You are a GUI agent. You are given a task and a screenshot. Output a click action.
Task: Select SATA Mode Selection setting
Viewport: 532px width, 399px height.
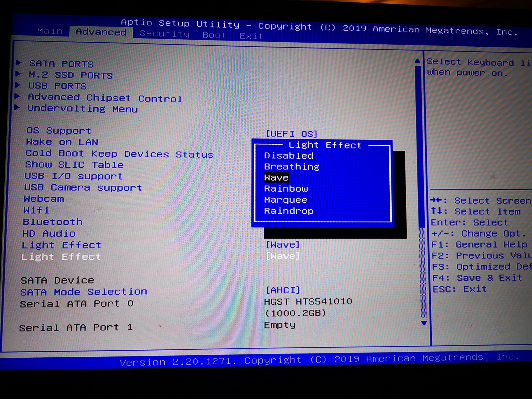(x=84, y=292)
